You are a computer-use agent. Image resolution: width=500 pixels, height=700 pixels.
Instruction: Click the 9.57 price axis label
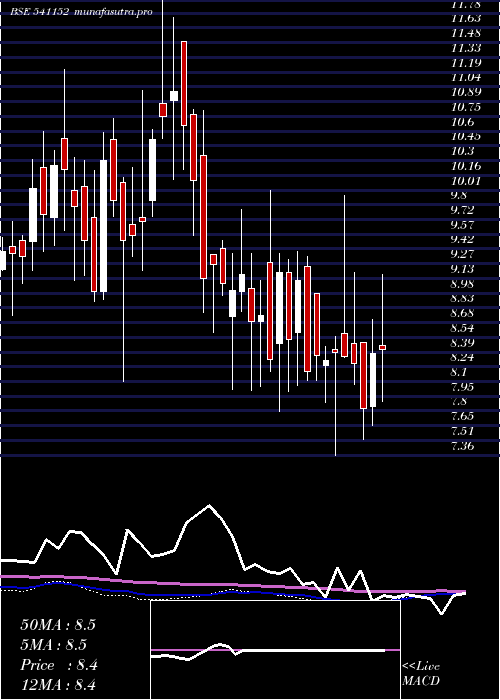(x=462, y=224)
